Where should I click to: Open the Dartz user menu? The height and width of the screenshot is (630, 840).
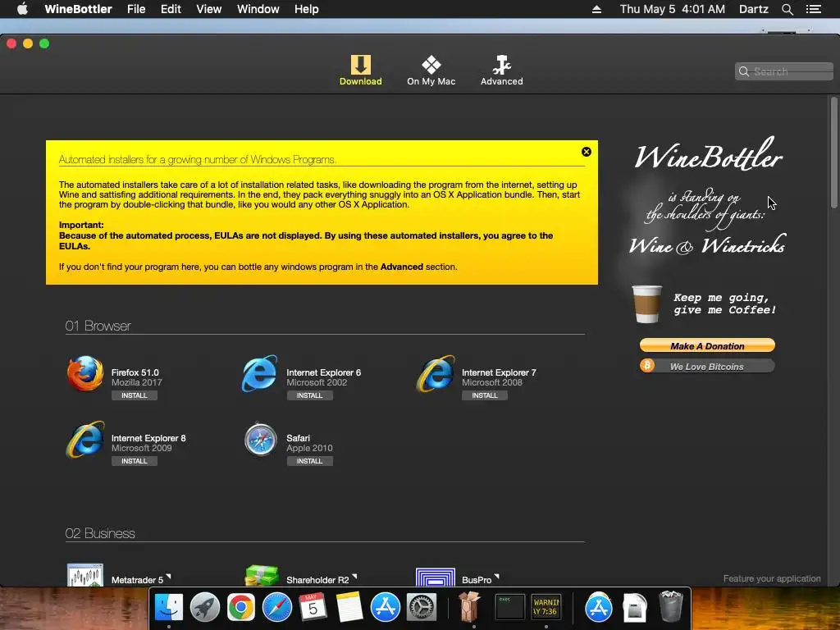pos(753,9)
